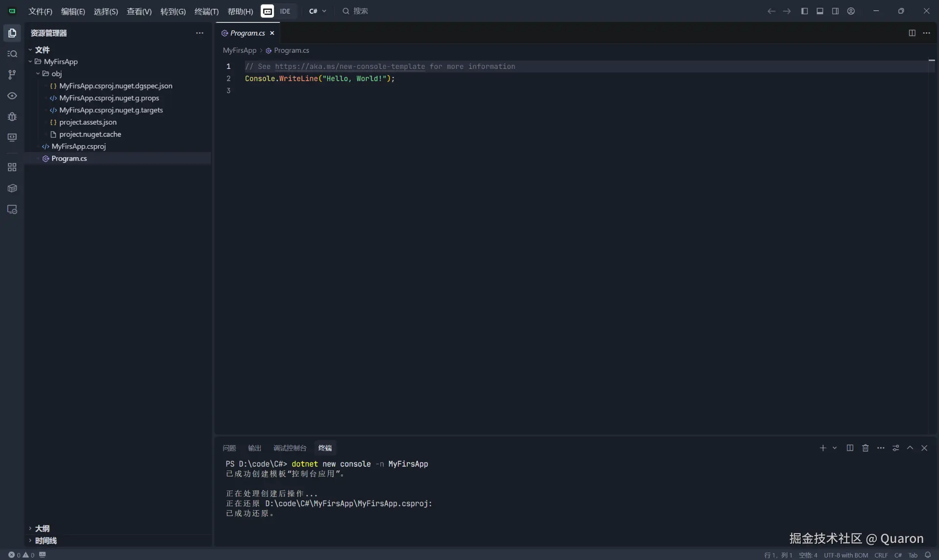This screenshot has width=939, height=560.
Task: Open the 终端(T) menu
Action: pyautogui.click(x=206, y=11)
